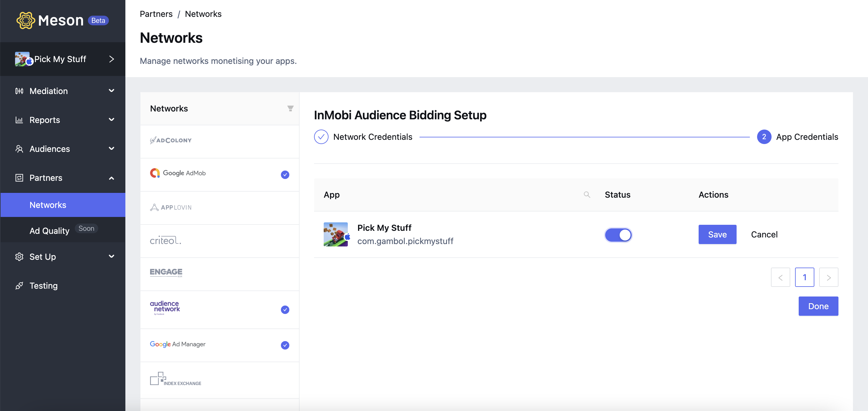This screenshot has width=868, height=411.
Task: Expand the Reports menu chevron
Action: 111,120
